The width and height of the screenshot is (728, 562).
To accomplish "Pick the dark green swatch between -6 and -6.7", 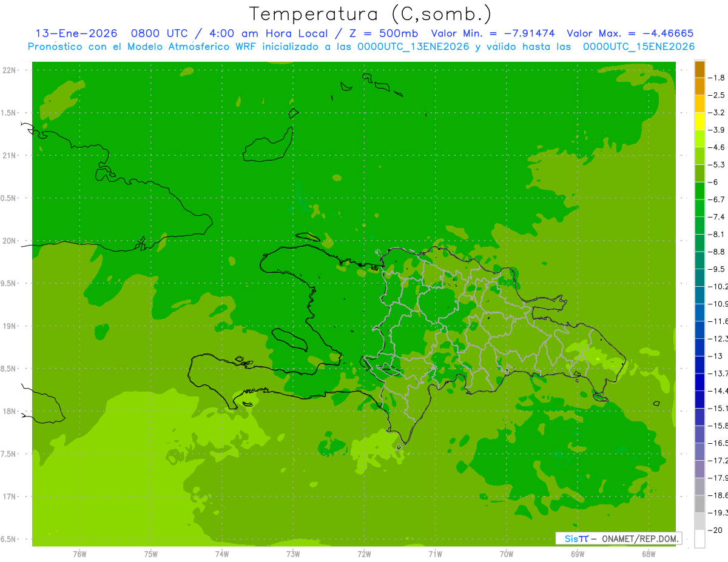I will pos(699,191).
